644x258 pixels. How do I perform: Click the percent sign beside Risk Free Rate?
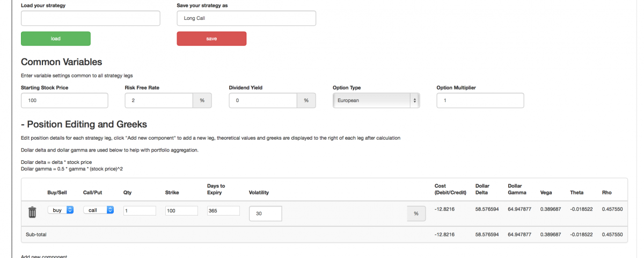(x=202, y=101)
